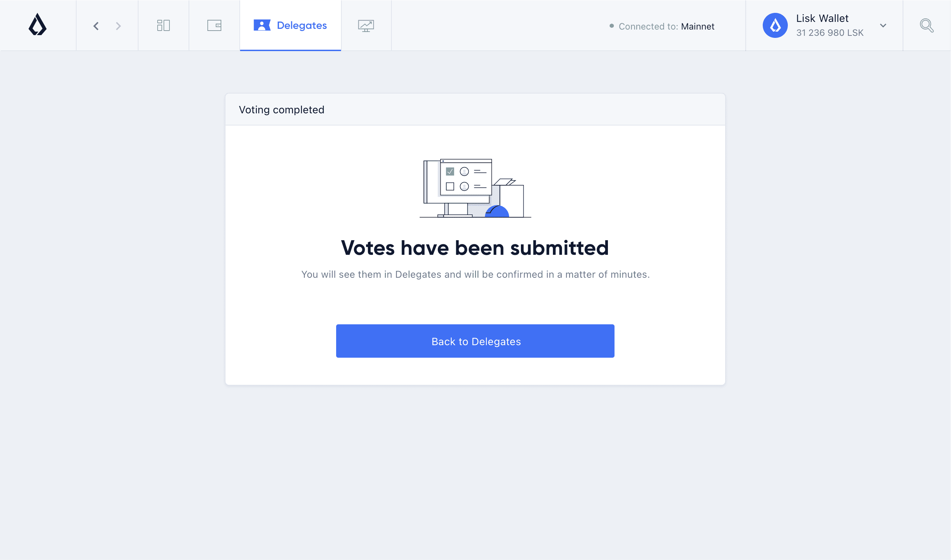The image size is (951, 560).
Task: Click the single-panel layout icon
Action: [x=214, y=25]
